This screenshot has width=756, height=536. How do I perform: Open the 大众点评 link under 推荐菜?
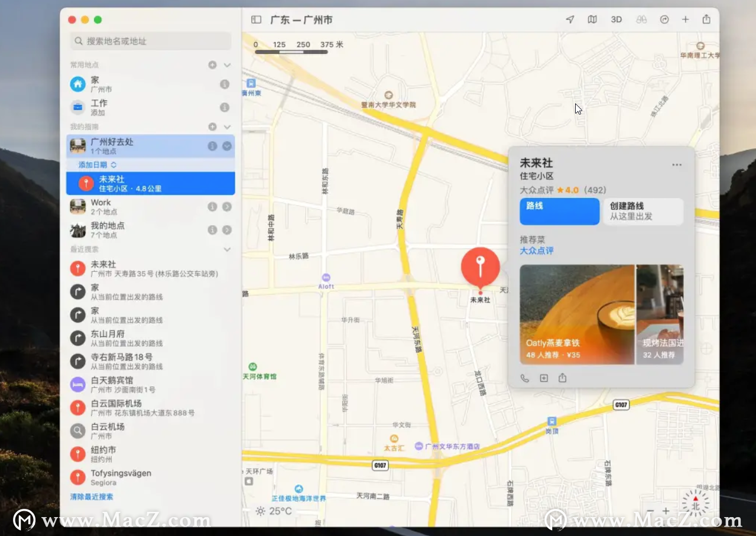(537, 251)
